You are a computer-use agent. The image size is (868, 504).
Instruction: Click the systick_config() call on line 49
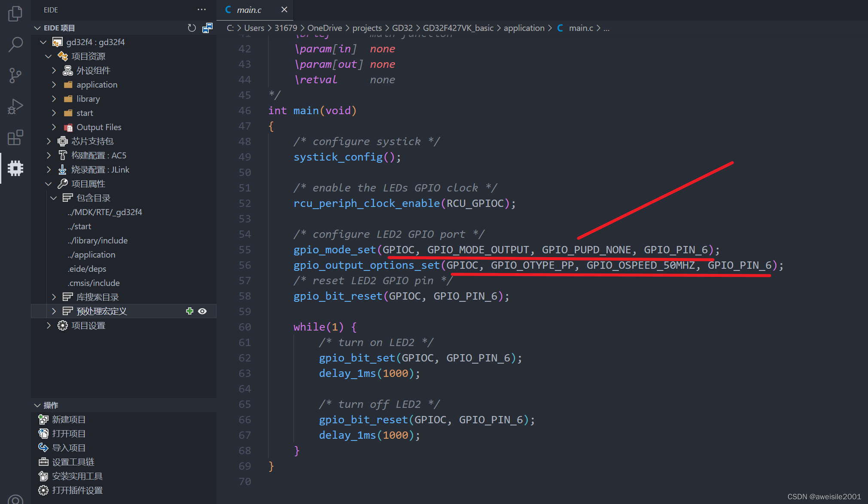347,157
